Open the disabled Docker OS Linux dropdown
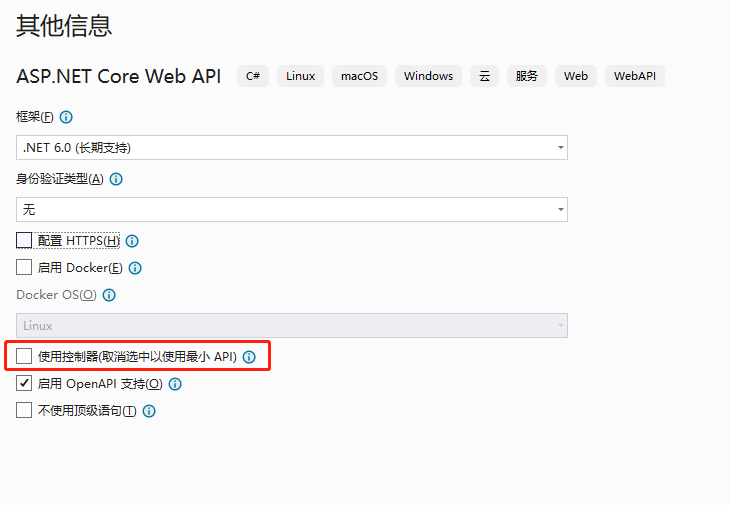Screen dimensions: 730x505 [292, 325]
